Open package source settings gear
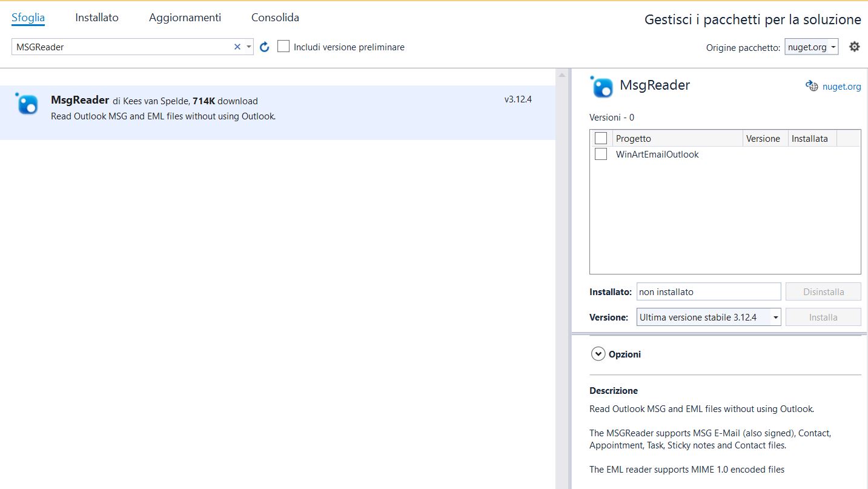868x489 pixels. tap(854, 47)
